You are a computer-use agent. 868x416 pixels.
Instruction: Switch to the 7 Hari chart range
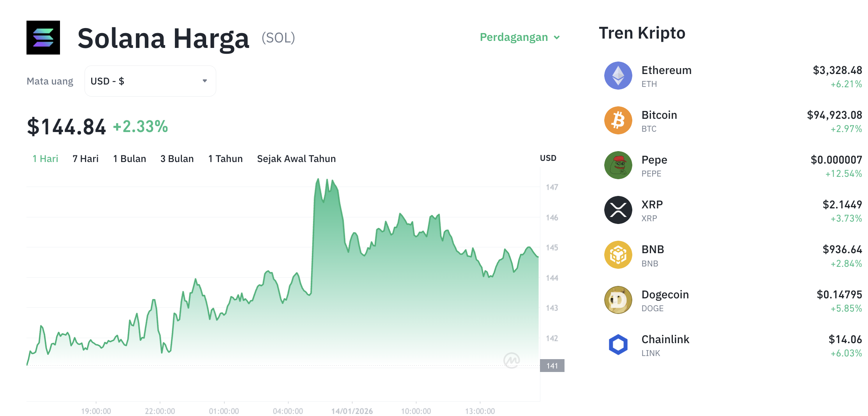[x=85, y=159]
